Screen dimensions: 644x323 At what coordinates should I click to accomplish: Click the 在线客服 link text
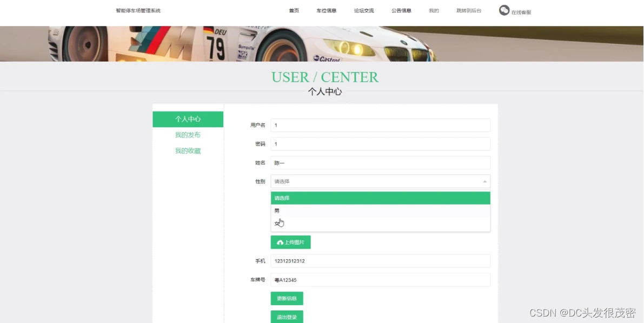coord(521,12)
